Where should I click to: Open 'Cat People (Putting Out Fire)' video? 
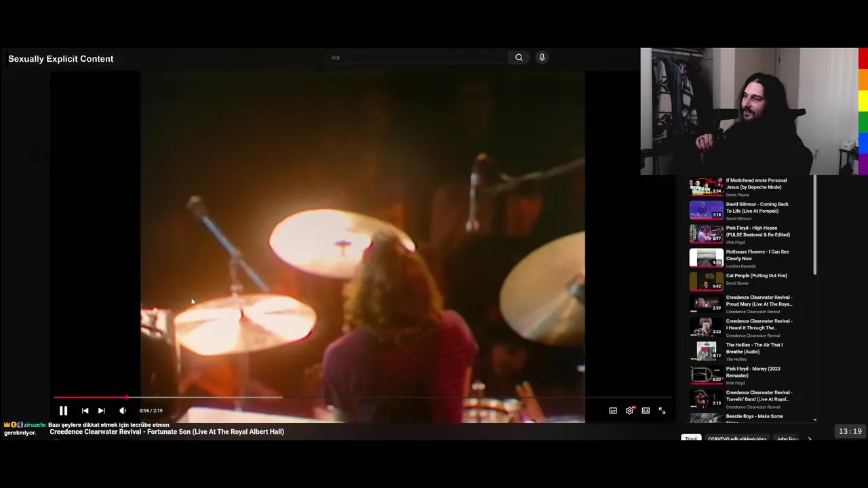coord(756,276)
